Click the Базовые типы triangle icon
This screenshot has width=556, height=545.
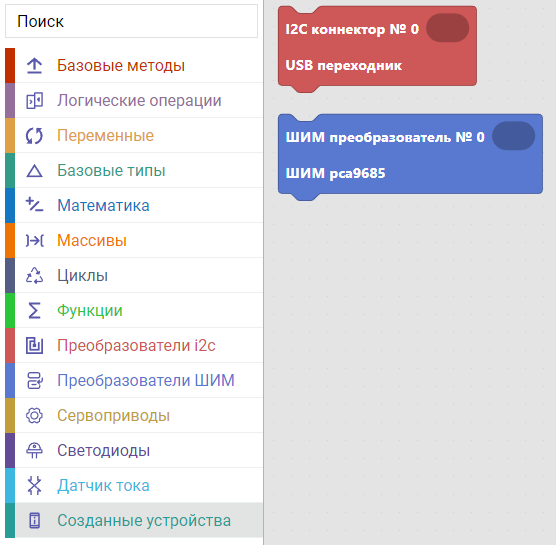[34, 171]
